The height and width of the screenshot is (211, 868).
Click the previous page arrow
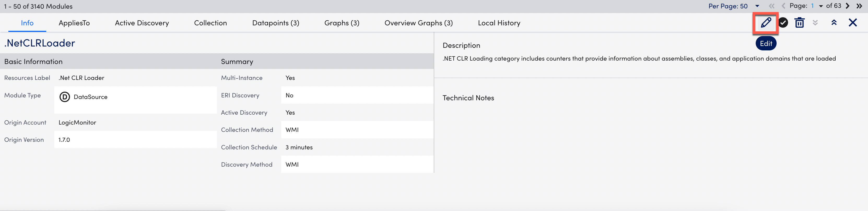click(783, 6)
